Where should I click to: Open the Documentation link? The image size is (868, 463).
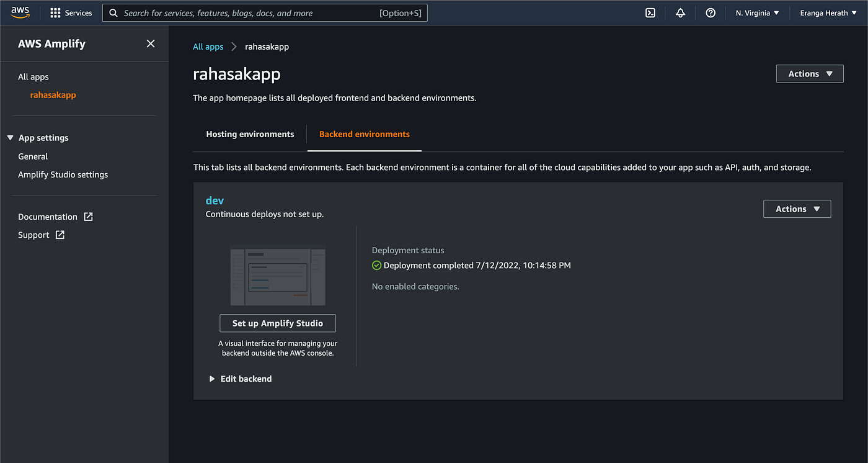pos(48,217)
